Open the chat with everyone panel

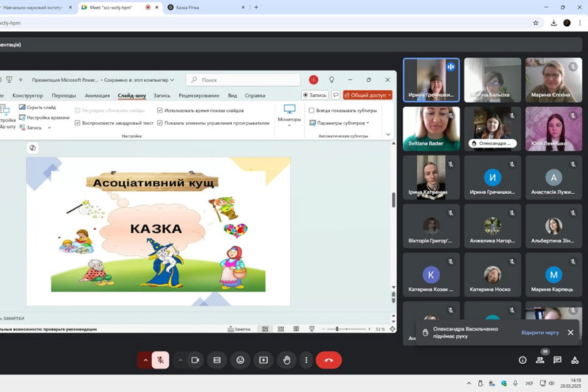tap(558, 360)
